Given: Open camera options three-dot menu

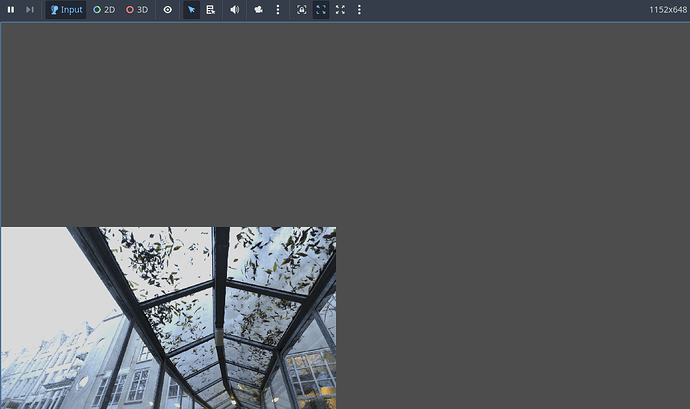Looking at the screenshot, I should [278, 10].
